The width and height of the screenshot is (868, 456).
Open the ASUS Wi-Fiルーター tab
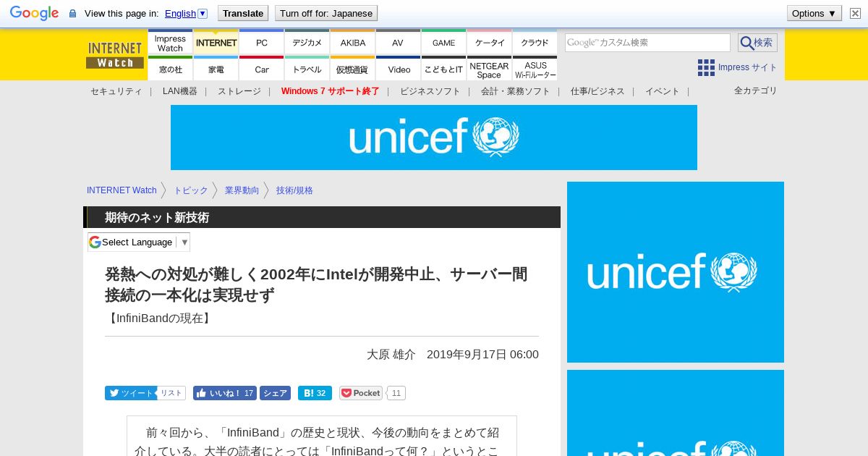click(535, 69)
